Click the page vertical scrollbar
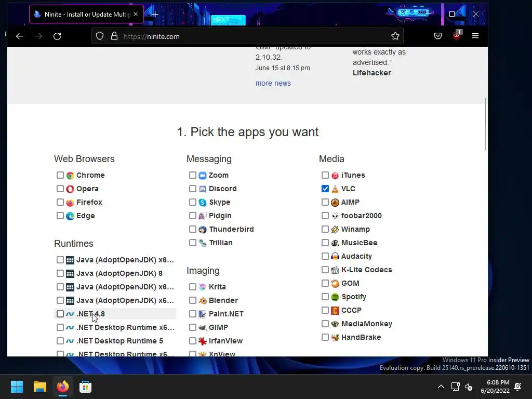The width and height of the screenshot is (532, 399). [x=486, y=124]
